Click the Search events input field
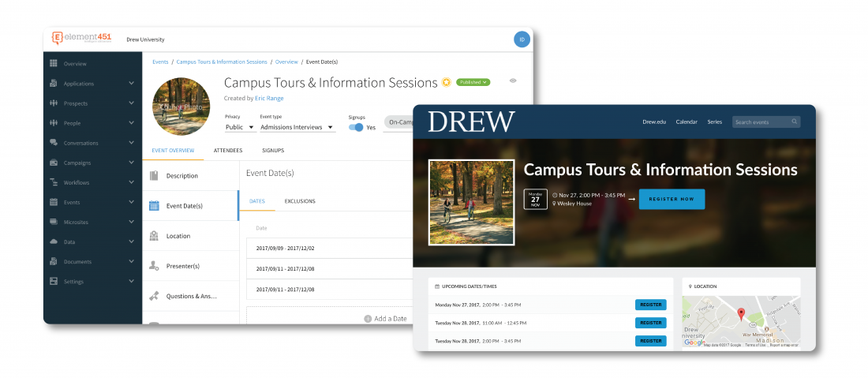Image resolution: width=868 pixels, height=378 pixels. pyautogui.click(x=766, y=122)
